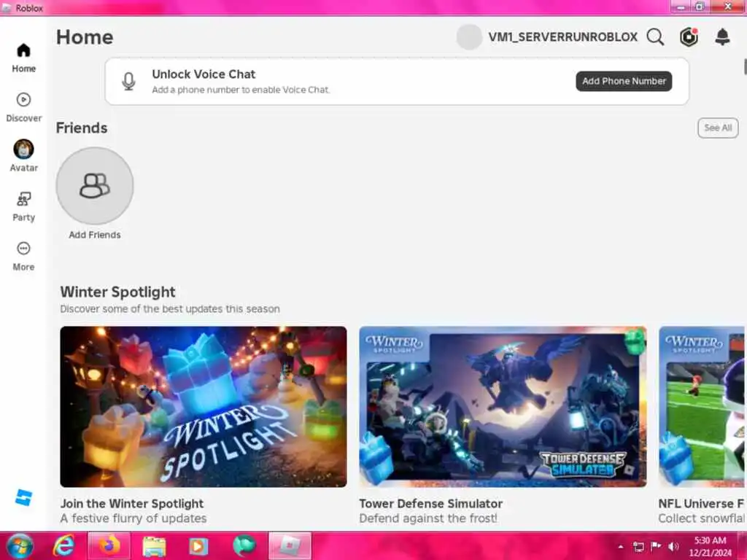Minimize the Roblox window
Viewport: 747px width, 560px height.
coord(682,7)
